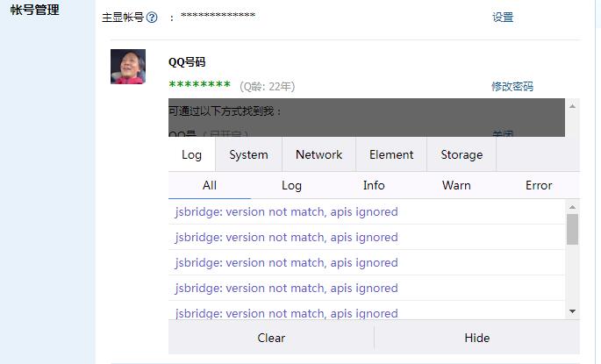Open the Element tab

[x=391, y=154]
